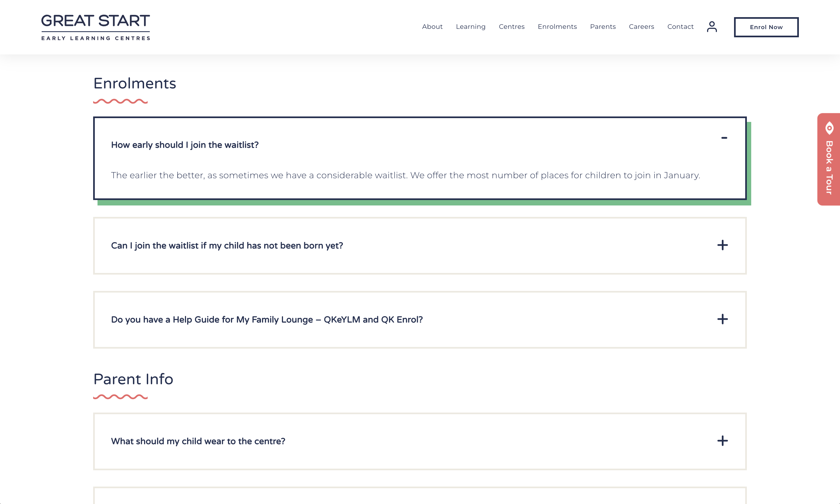Click plus icon for Help Guide question
Screen dimensions: 840x504
(x=722, y=319)
